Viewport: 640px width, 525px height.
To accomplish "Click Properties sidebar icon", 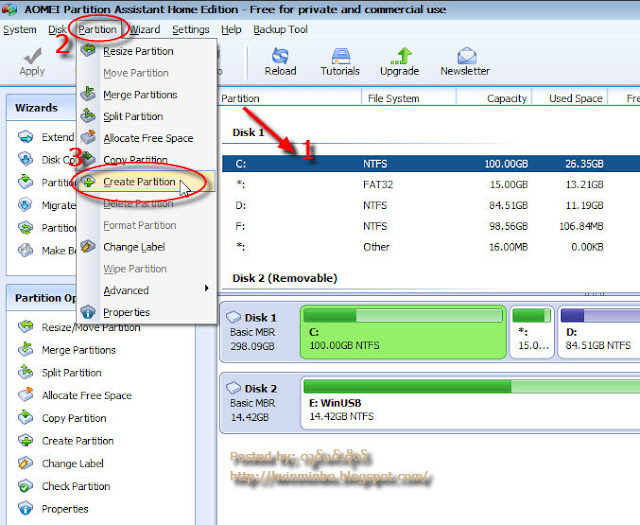I will 26,509.
